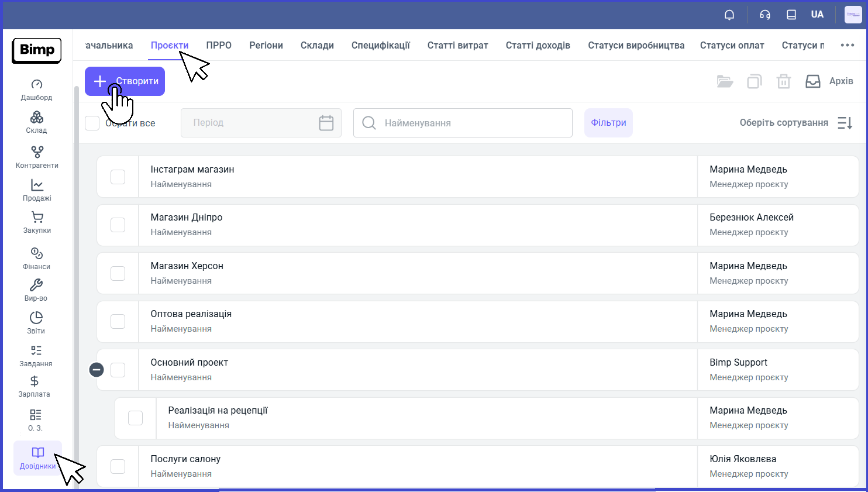Open the Архів link
The width and height of the screenshot is (868, 492).
click(841, 81)
